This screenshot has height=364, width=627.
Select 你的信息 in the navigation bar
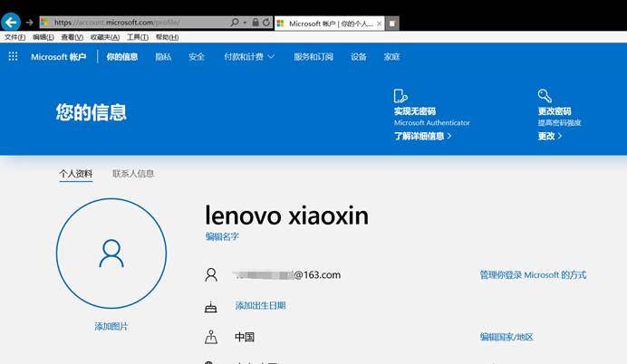[x=122, y=57]
